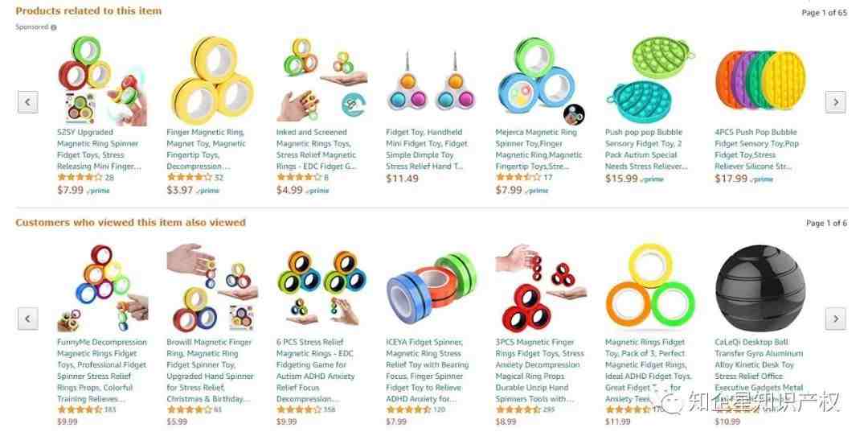Go back in the 'also viewed' carousel
The height and width of the screenshot is (440, 868).
pos(27,319)
